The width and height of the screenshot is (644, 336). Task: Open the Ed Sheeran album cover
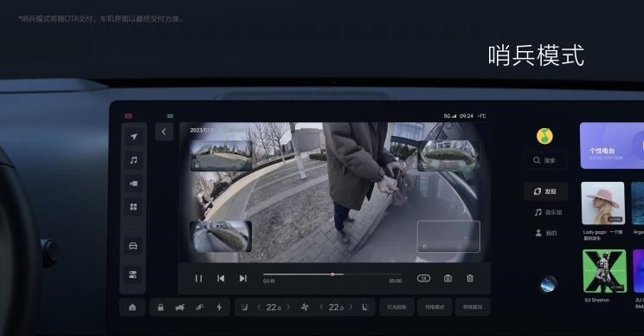[x=604, y=271]
